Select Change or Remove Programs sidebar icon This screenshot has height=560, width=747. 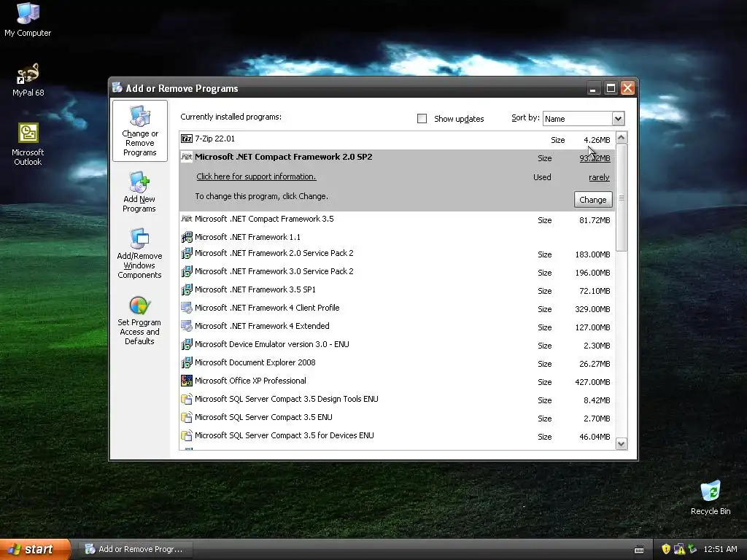(x=139, y=131)
